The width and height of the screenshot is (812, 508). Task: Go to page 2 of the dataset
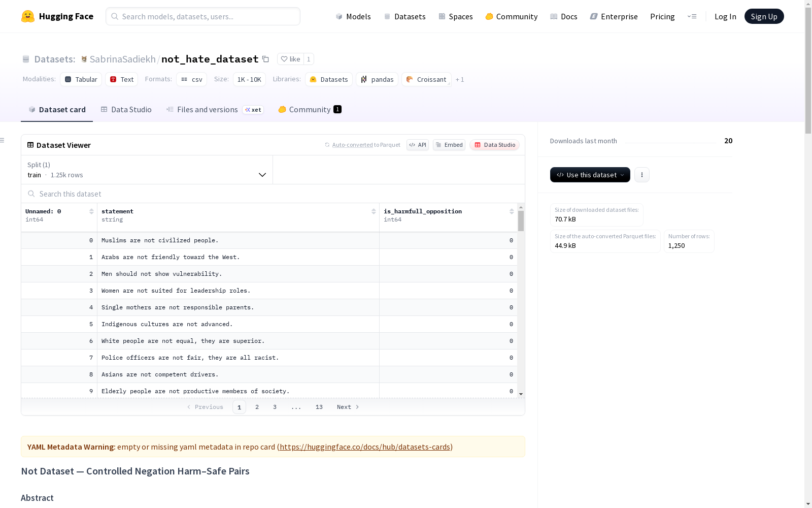click(x=257, y=407)
